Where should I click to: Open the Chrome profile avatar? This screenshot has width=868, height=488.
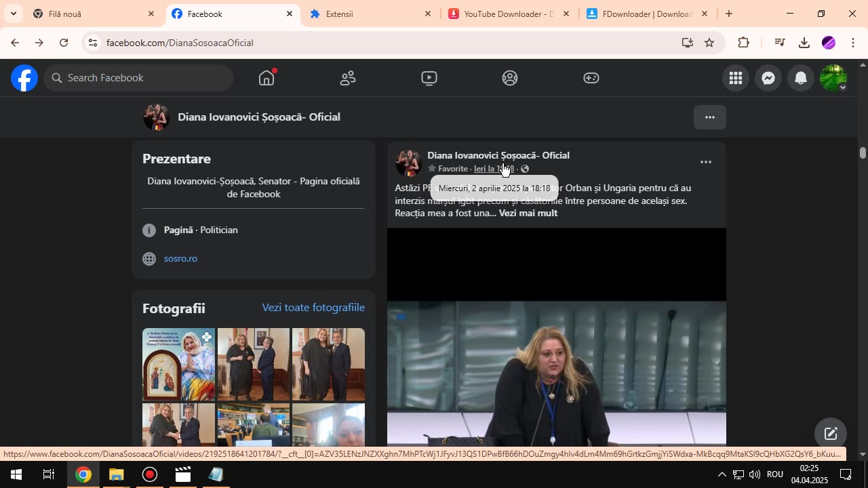pyautogui.click(x=829, y=43)
